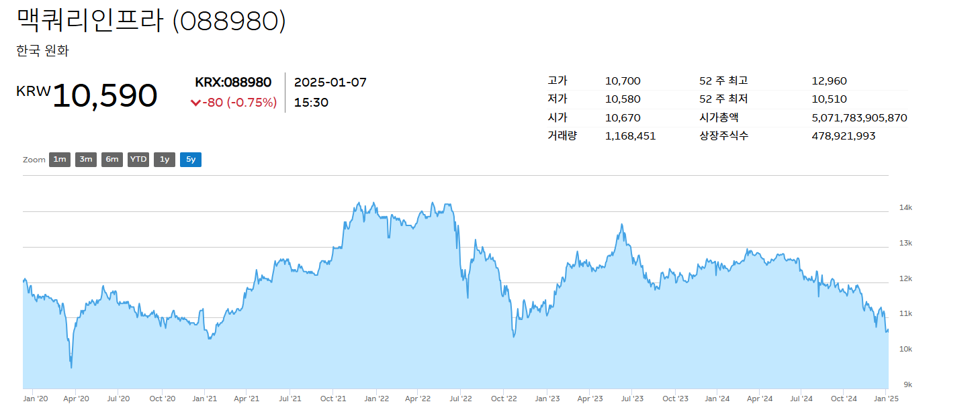Click the 52 주 최고 value 12,960
The image size is (980, 418).
(x=829, y=81)
